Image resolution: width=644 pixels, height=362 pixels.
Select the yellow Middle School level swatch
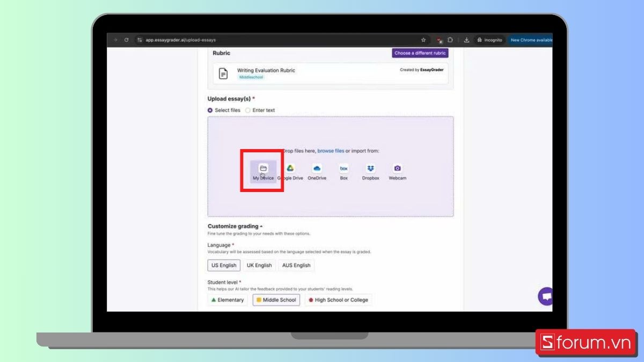(x=258, y=300)
